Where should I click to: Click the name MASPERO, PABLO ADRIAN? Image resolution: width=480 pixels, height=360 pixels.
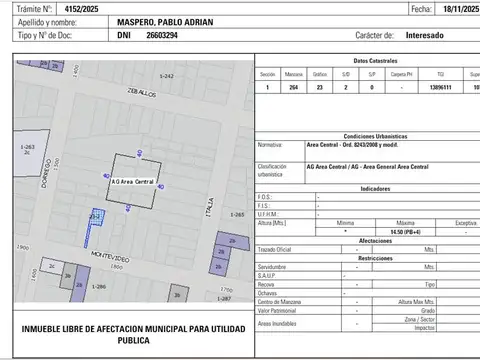tap(165, 22)
